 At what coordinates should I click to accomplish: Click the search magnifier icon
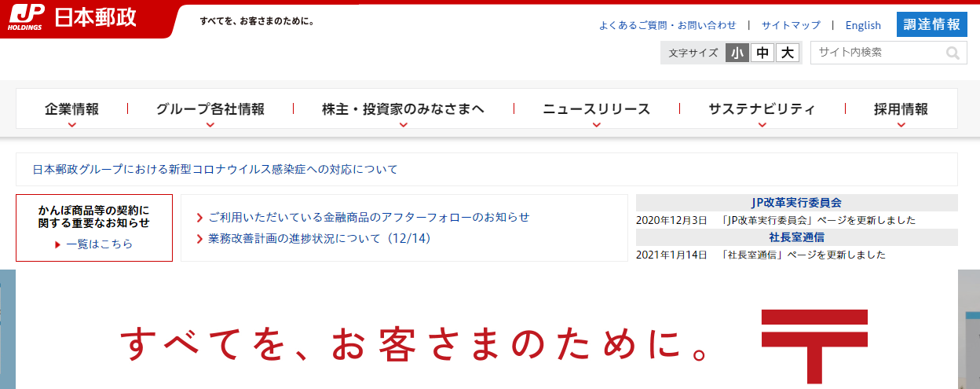pyautogui.click(x=953, y=53)
